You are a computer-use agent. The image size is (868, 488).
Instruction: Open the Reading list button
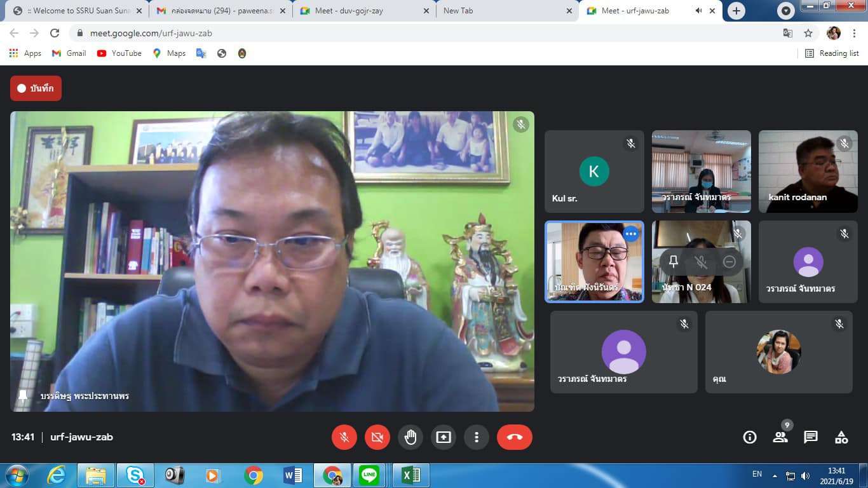click(832, 53)
